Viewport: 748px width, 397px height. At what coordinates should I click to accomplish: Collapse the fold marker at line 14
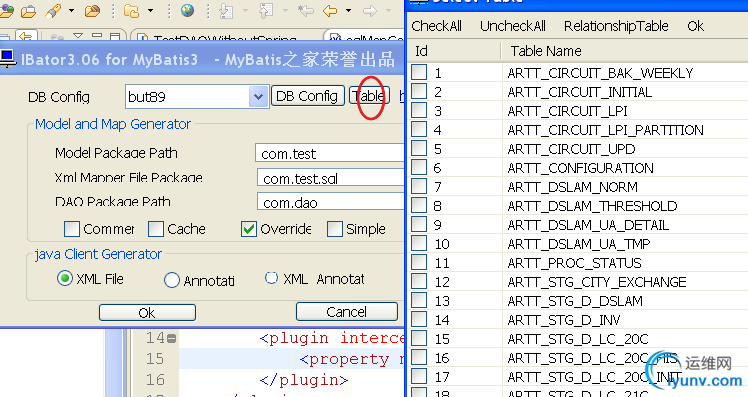(x=172, y=339)
